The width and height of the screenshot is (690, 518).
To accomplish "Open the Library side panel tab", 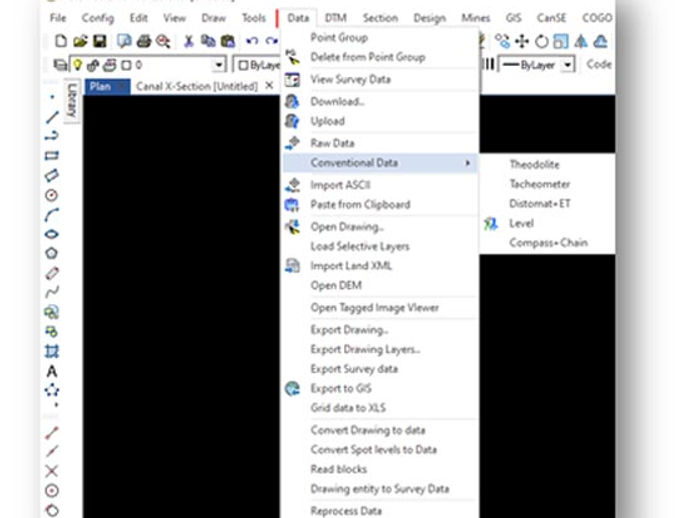I will pos(73,100).
